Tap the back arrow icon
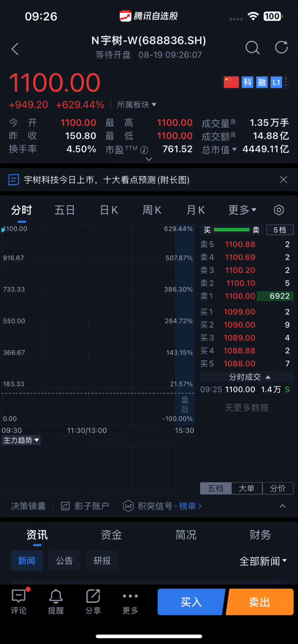Screen dimensions: 298x644 [x=16, y=49]
